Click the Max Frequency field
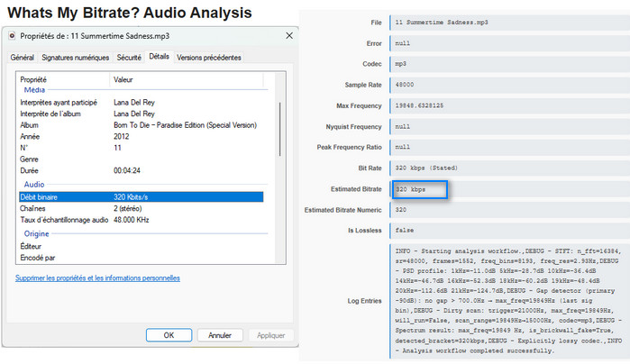 coord(509,105)
